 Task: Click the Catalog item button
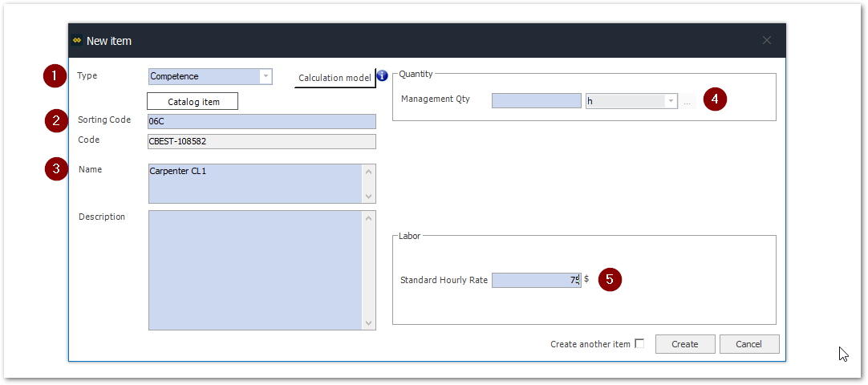(x=193, y=102)
